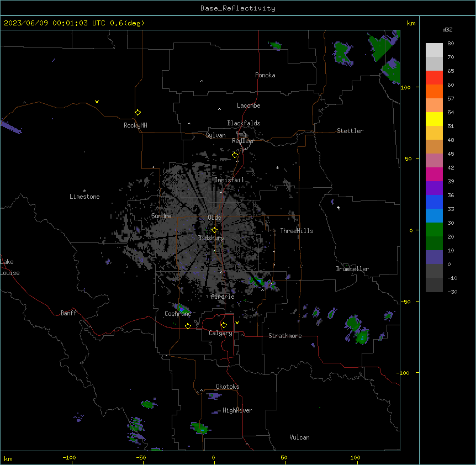Viewport: 476px width, 465px height.
Task: Click the Sundre label
Action: tap(161, 216)
